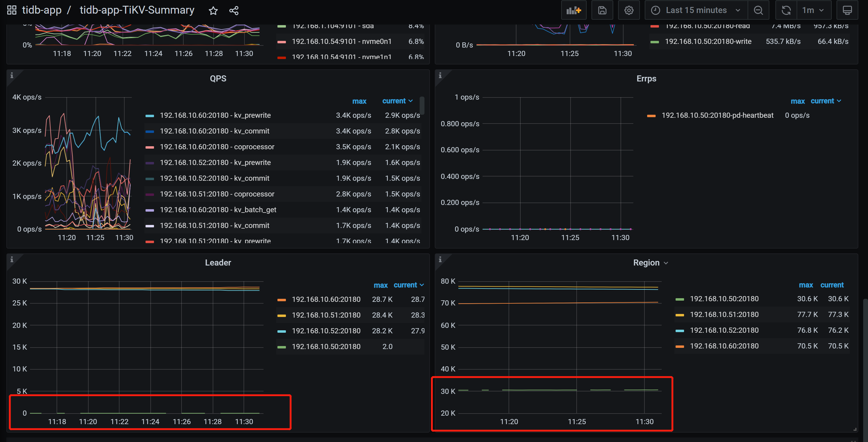868x442 pixels.
Task: Open dashboard settings gear
Action: pyautogui.click(x=629, y=11)
